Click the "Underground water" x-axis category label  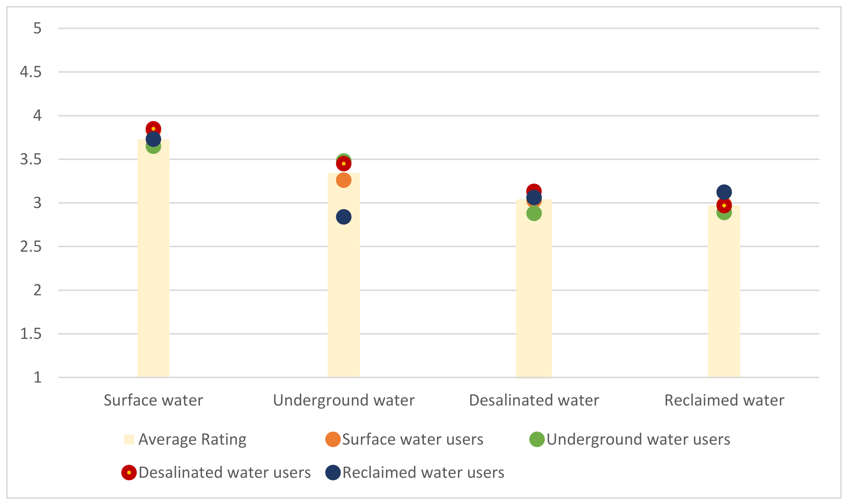click(344, 400)
